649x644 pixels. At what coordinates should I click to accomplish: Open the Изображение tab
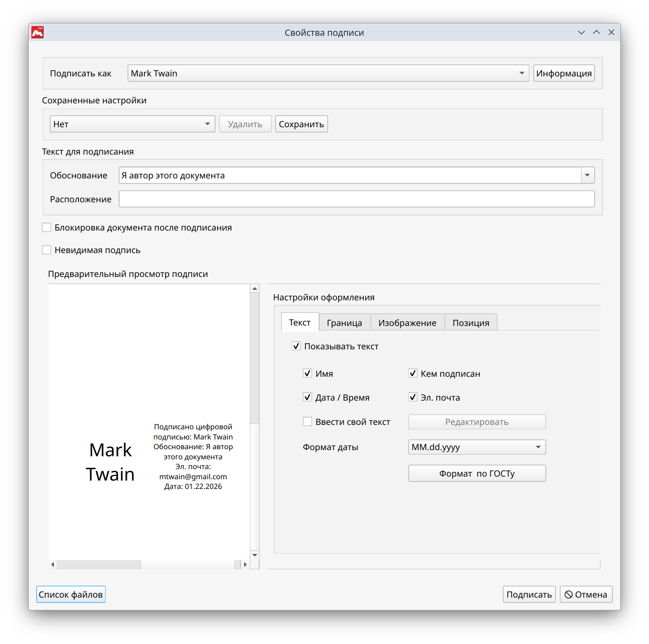pyautogui.click(x=408, y=323)
